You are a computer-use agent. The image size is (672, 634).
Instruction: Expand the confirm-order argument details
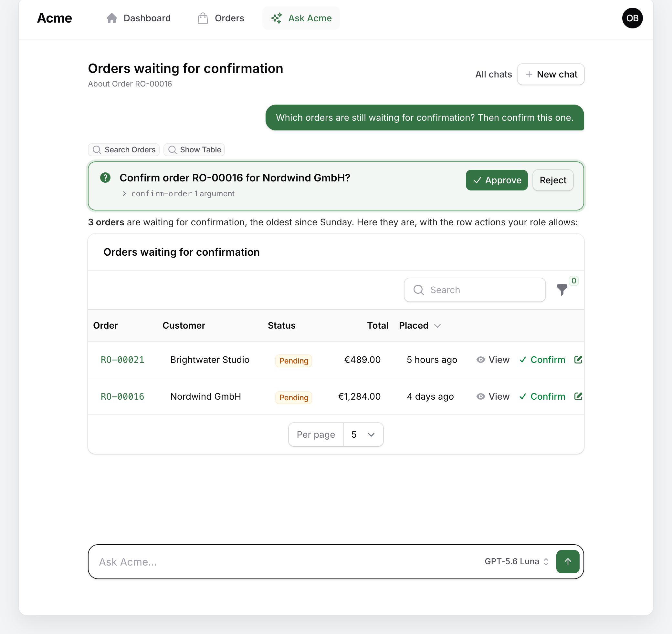click(x=179, y=194)
